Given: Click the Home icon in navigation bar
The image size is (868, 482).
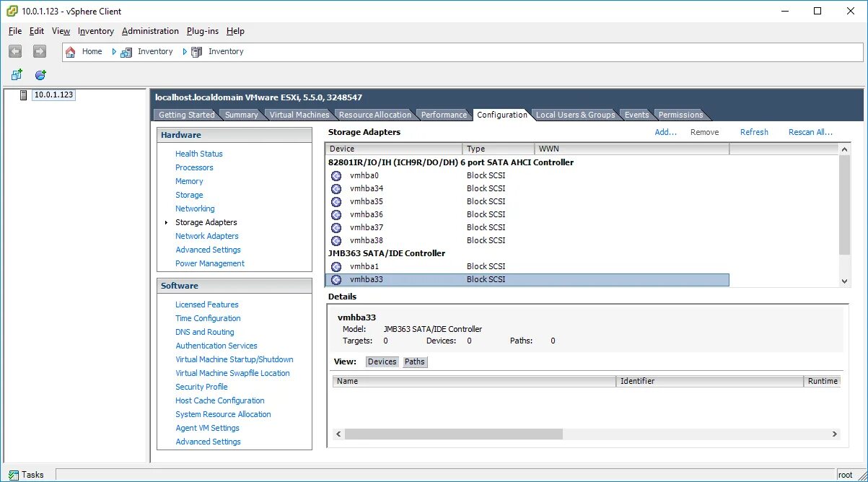Looking at the screenshot, I should pos(71,52).
